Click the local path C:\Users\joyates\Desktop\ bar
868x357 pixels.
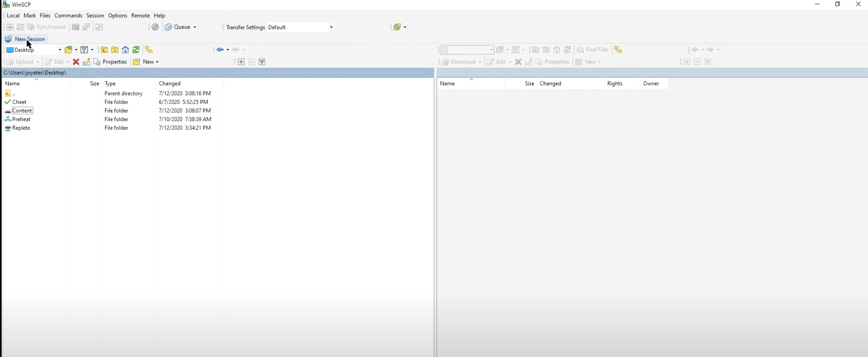click(x=218, y=73)
